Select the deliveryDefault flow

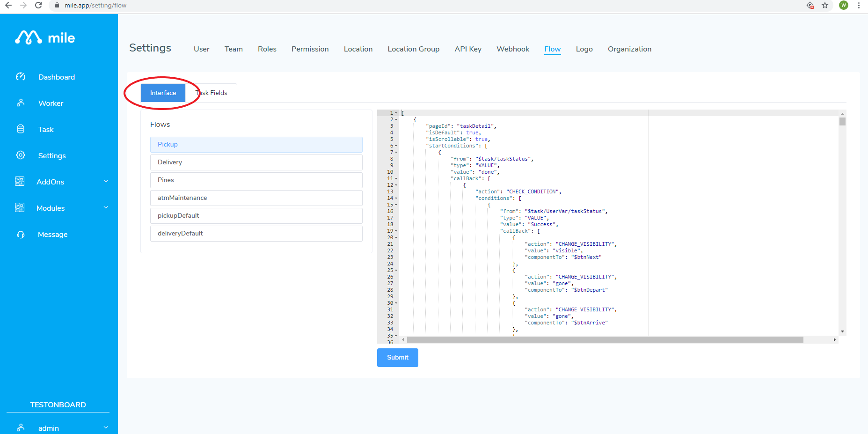(256, 233)
